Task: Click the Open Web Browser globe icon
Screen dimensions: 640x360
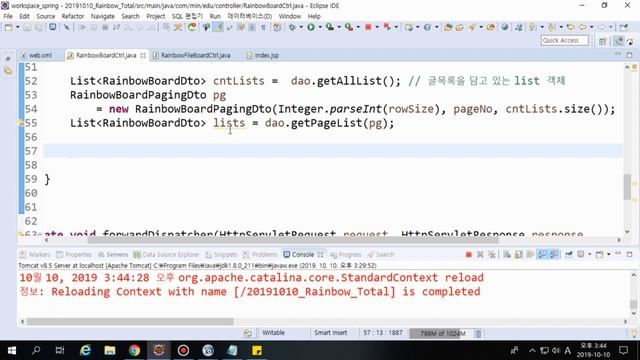Action: click(x=504, y=27)
